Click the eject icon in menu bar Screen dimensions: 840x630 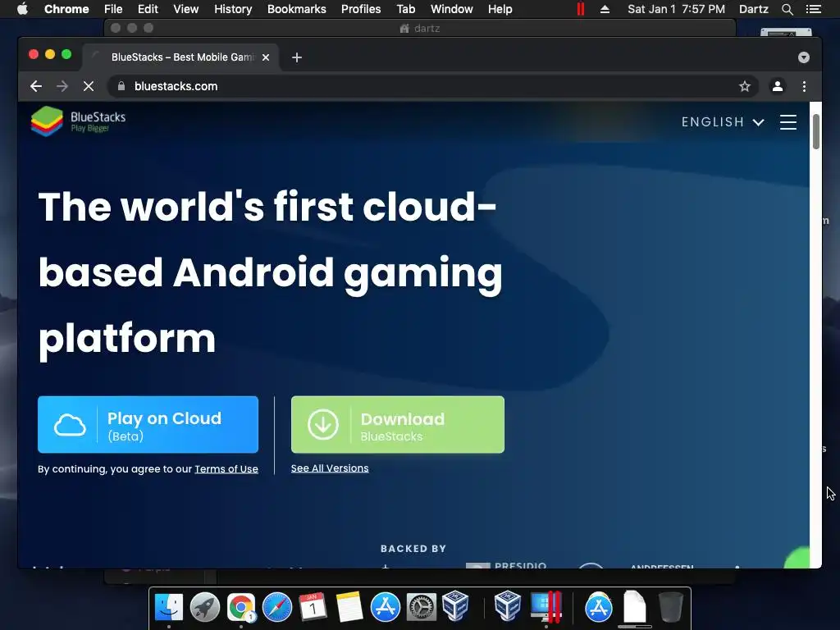[x=605, y=9]
